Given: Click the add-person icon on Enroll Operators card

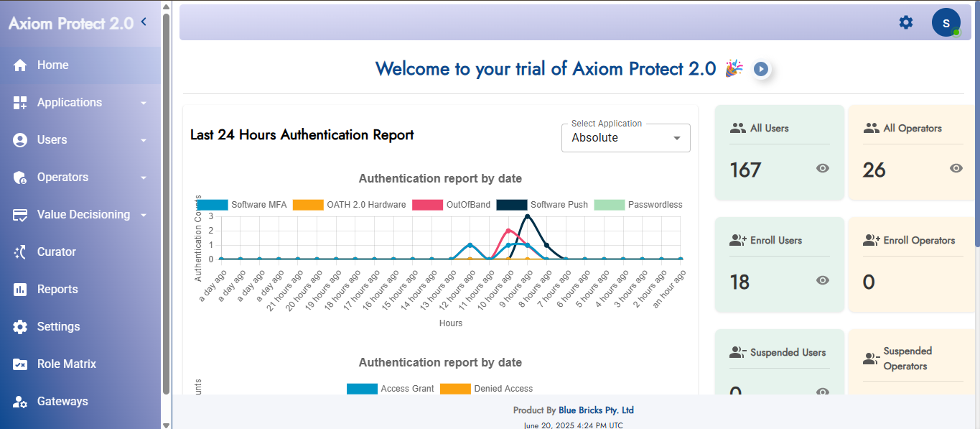Looking at the screenshot, I should tap(872, 241).
